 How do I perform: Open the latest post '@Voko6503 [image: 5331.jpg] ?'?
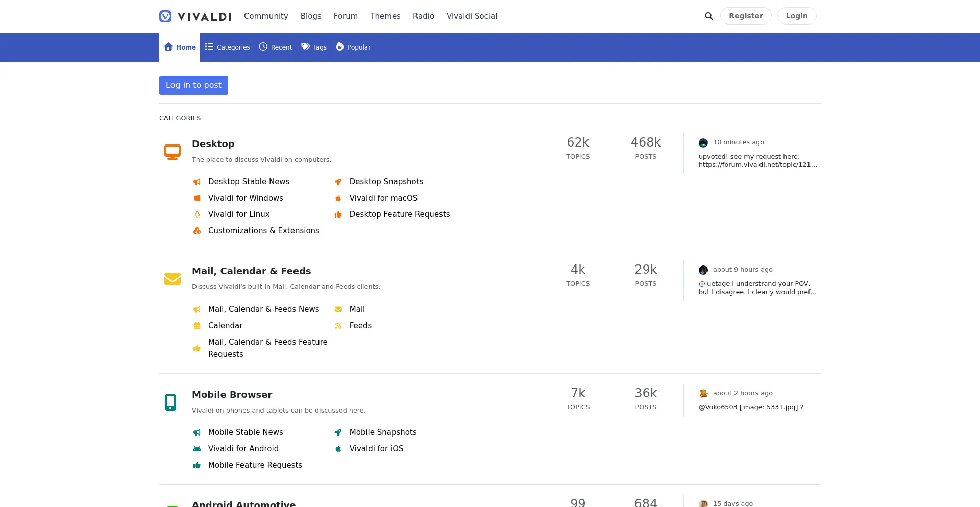(x=751, y=407)
